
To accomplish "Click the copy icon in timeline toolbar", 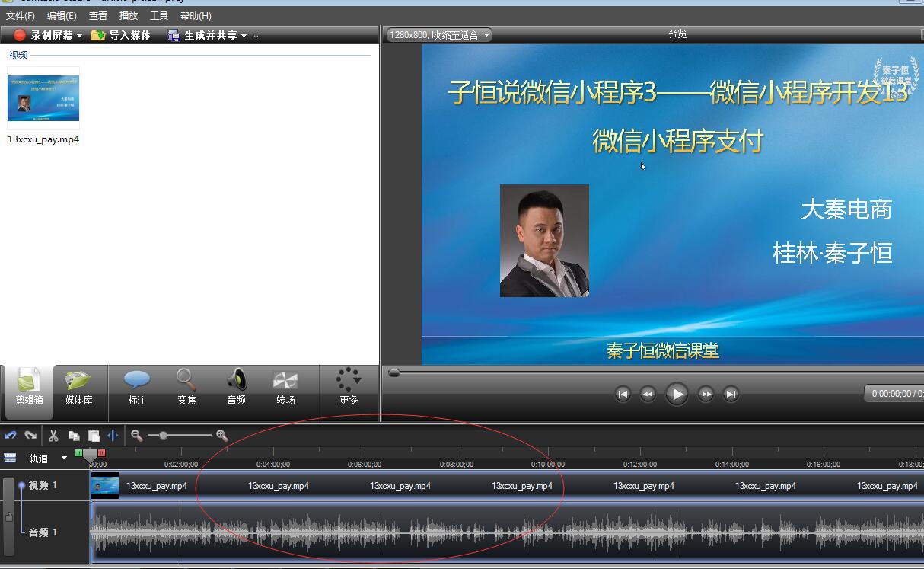I will (74, 436).
